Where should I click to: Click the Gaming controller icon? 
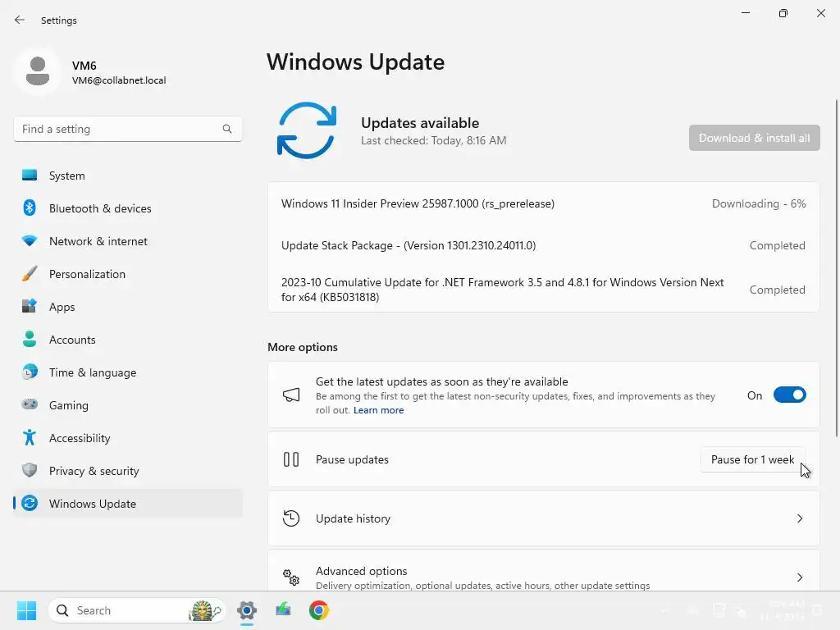[x=30, y=405]
